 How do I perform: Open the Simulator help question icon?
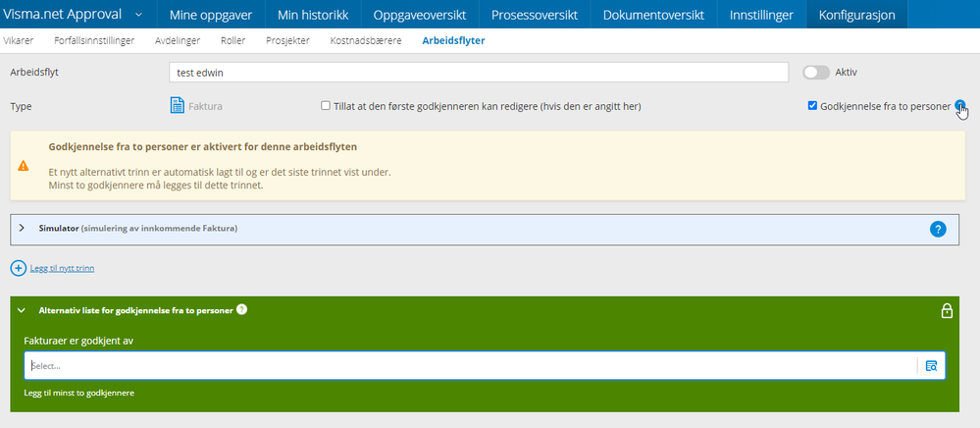938,229
